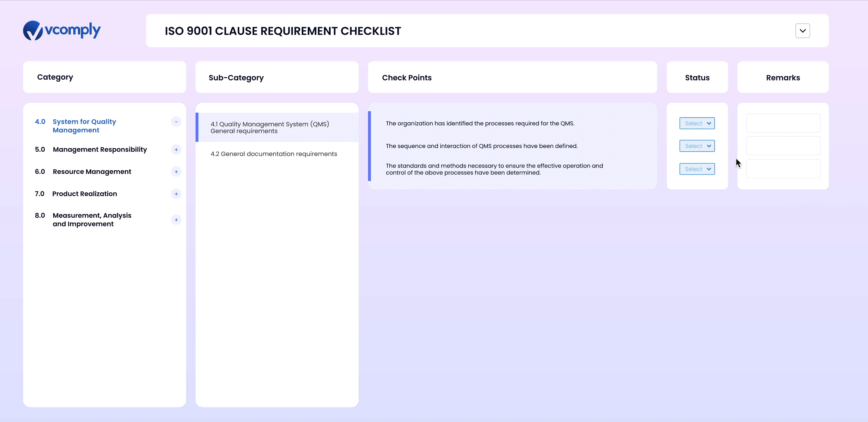Select 4.2 General documentation requirements
Viewport: 868px width, 422px height.
point(274,154)
